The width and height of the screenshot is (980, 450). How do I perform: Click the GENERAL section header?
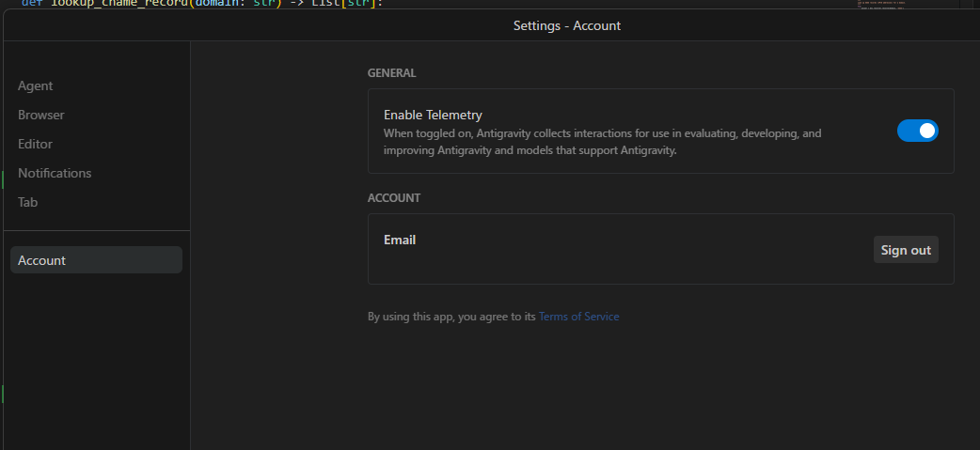pos(391,72)
